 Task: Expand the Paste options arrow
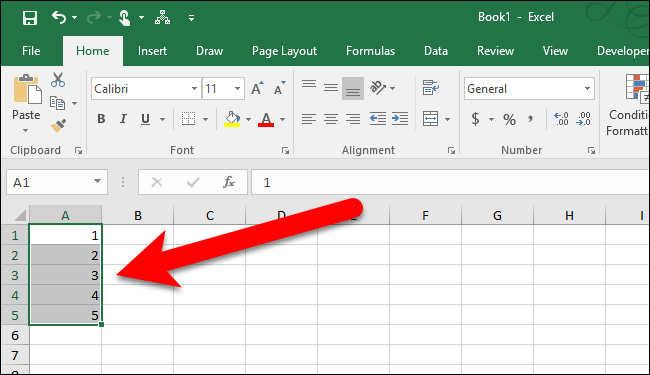pos(26,131)
